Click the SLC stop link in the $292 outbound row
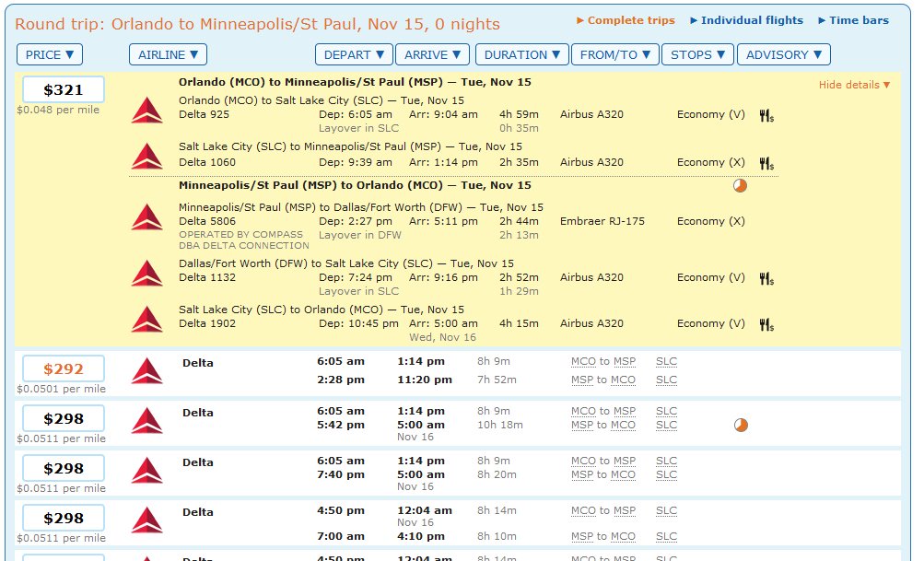Image resolution: width=924 pixels, height=561 pixels. coord(666,362)
